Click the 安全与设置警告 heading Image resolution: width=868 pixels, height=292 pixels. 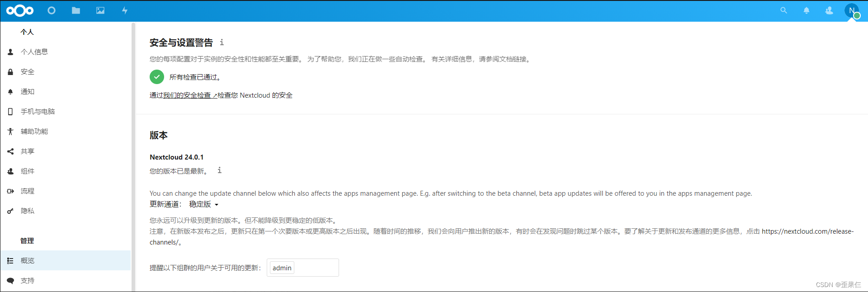[181, 42]
